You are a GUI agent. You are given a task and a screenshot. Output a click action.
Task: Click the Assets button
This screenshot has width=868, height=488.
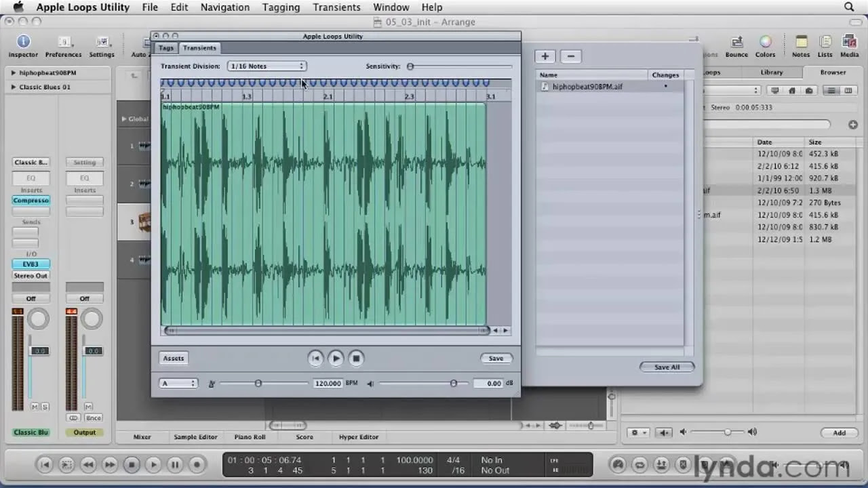pos(174,359)
